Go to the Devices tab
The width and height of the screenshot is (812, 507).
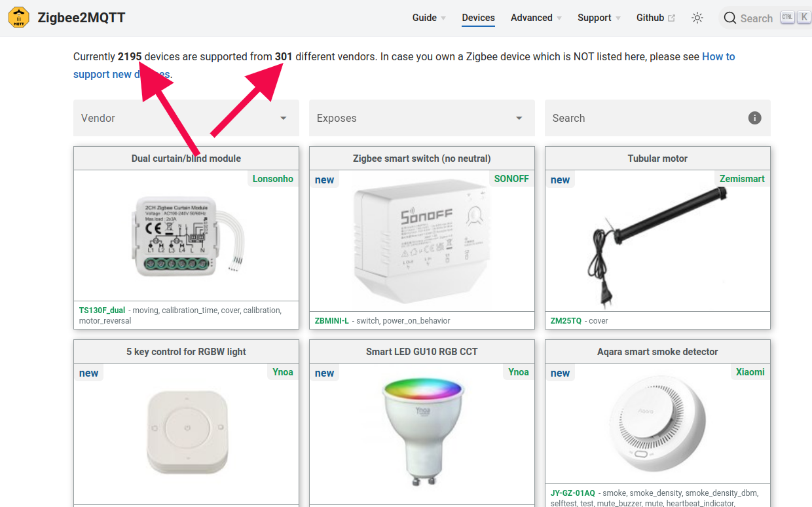pos(478,18)
